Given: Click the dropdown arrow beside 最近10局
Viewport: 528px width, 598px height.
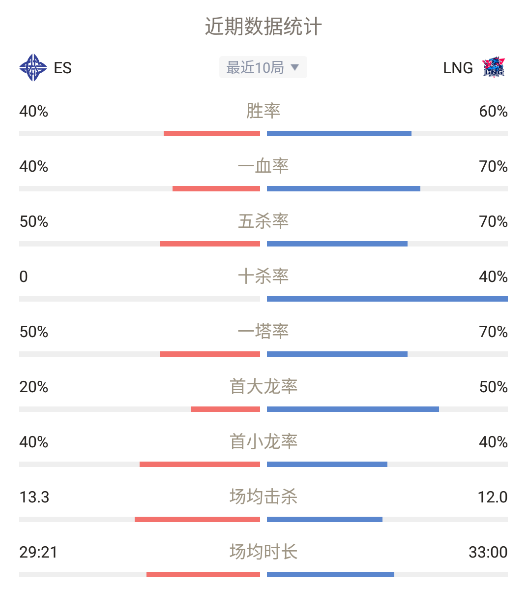Looking at the screenshot, I should pyautogui.click(x=295, y=68).
